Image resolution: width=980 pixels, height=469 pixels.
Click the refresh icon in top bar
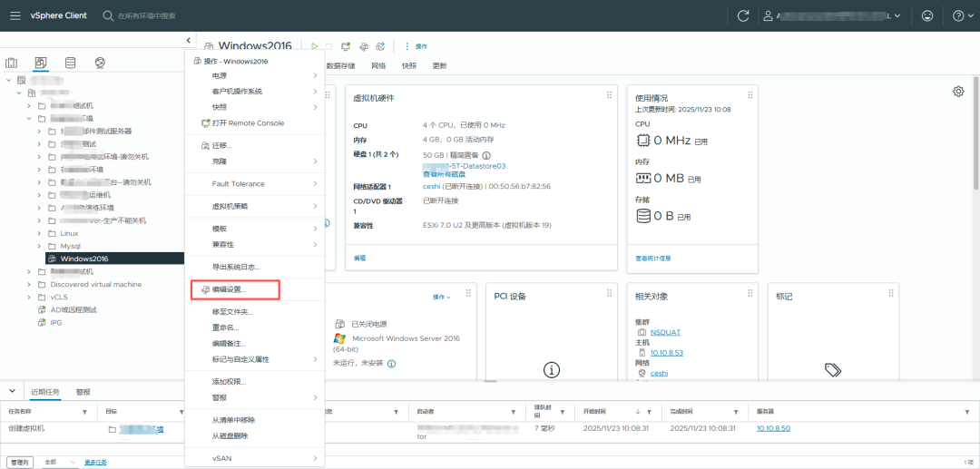pyautogui.click(x=743, y=16)
